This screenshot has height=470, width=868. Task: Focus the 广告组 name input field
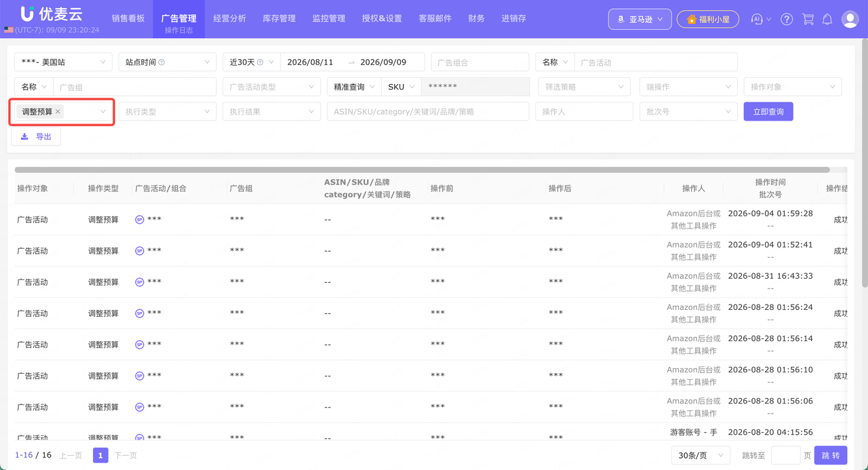(135, 87)
